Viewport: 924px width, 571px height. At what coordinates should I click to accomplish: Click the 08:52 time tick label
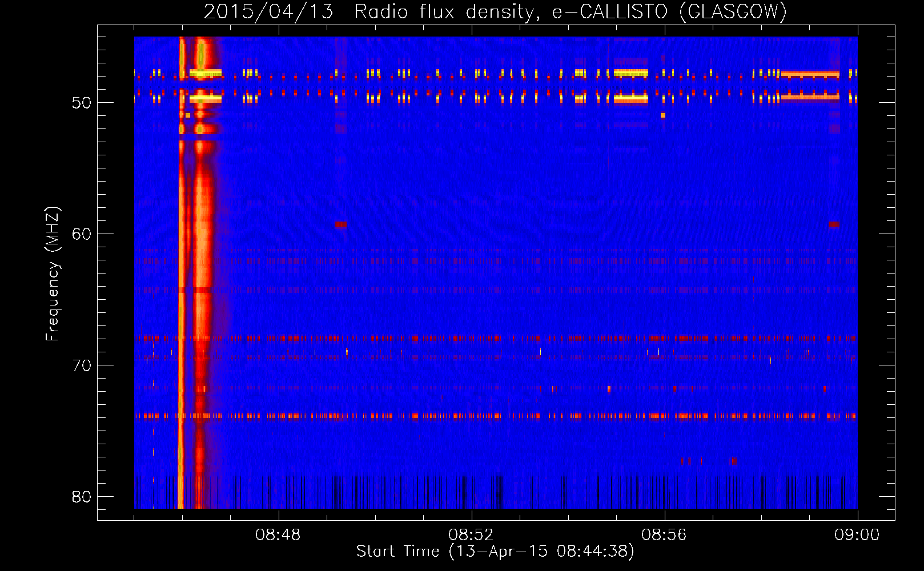click(471, 535)
